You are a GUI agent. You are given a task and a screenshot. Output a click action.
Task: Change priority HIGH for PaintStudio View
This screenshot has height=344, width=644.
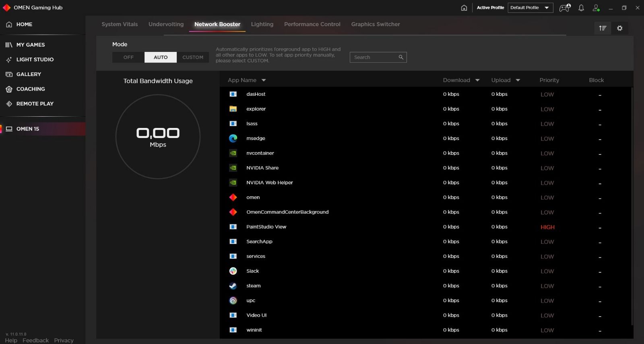coord(547,227)
